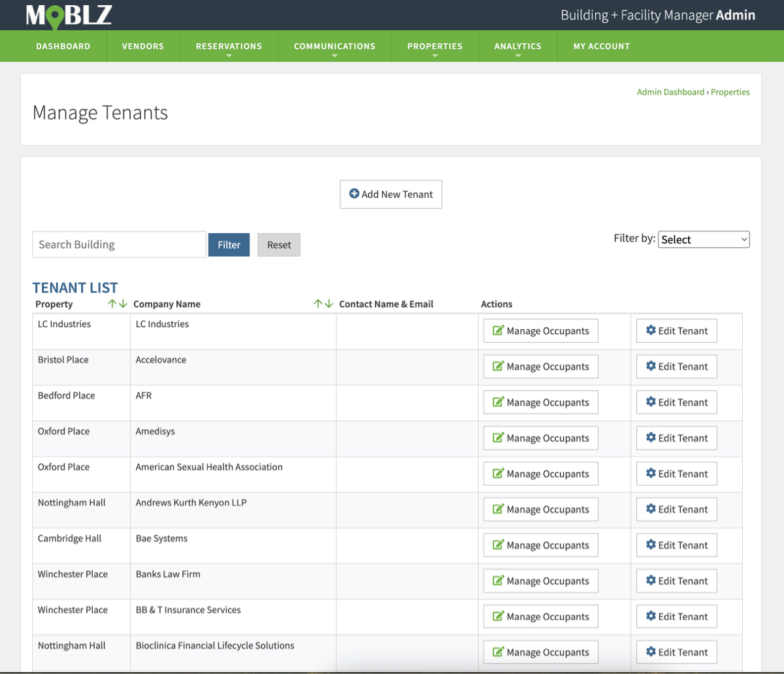
Task: Click the Edit Tenant gear icon for AFR
Action: 651,402
